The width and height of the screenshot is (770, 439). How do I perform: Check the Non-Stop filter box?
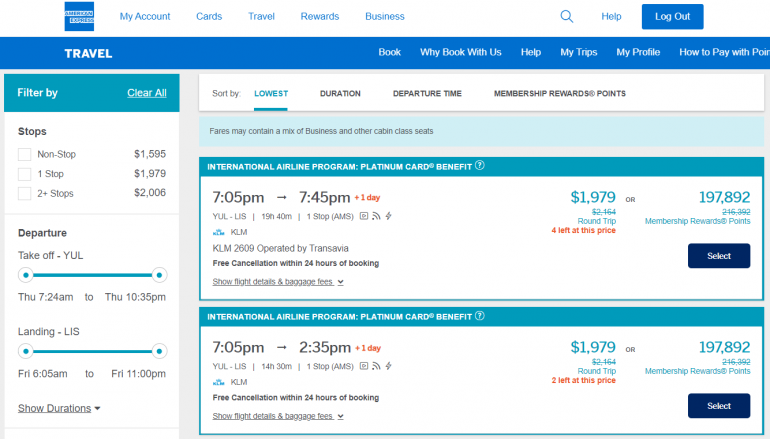[24, 154]
